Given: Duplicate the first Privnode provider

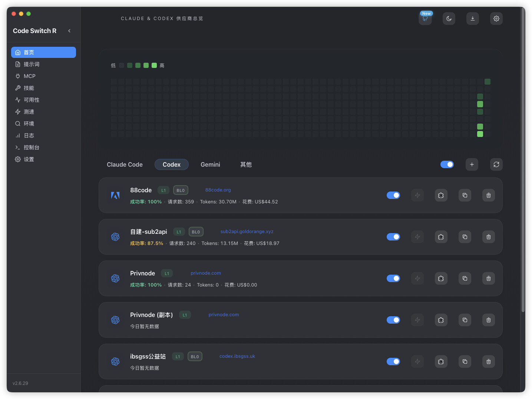Looking at the screenshot, I should (465, 278).
